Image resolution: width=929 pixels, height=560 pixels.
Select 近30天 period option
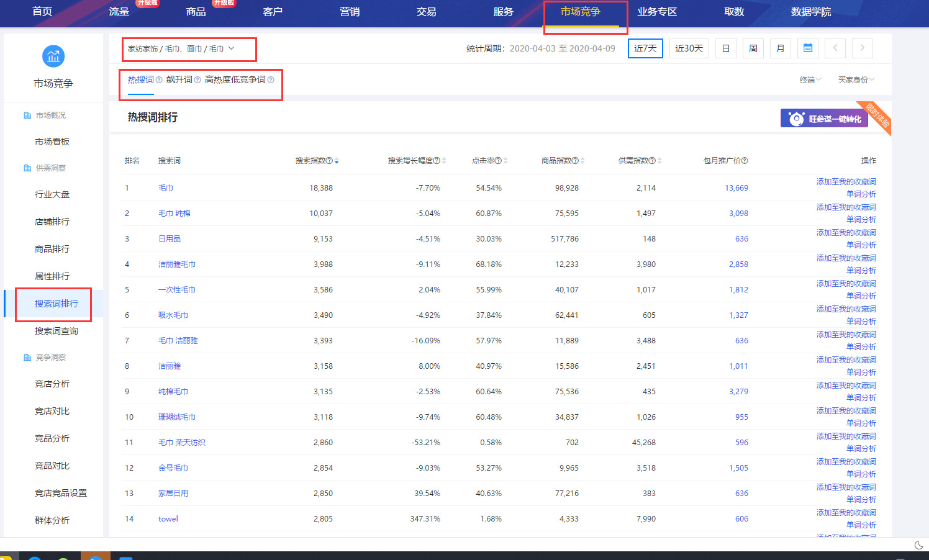coord(689,48)
